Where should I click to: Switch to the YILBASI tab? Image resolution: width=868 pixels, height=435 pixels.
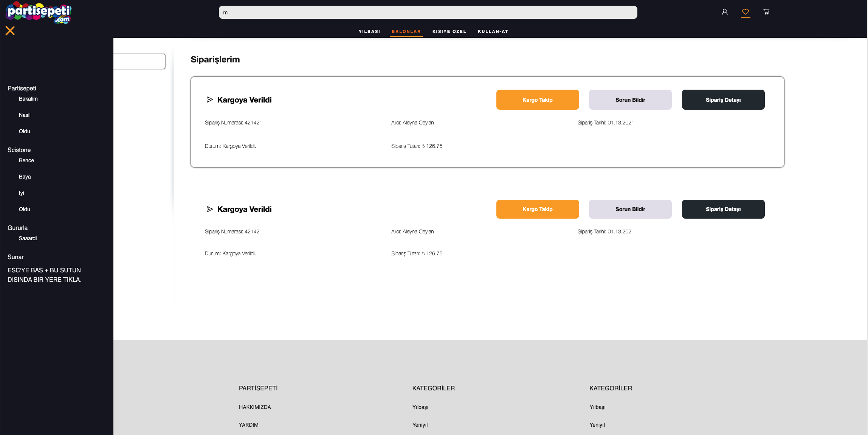pyautogui.click(x=369, y=31)
